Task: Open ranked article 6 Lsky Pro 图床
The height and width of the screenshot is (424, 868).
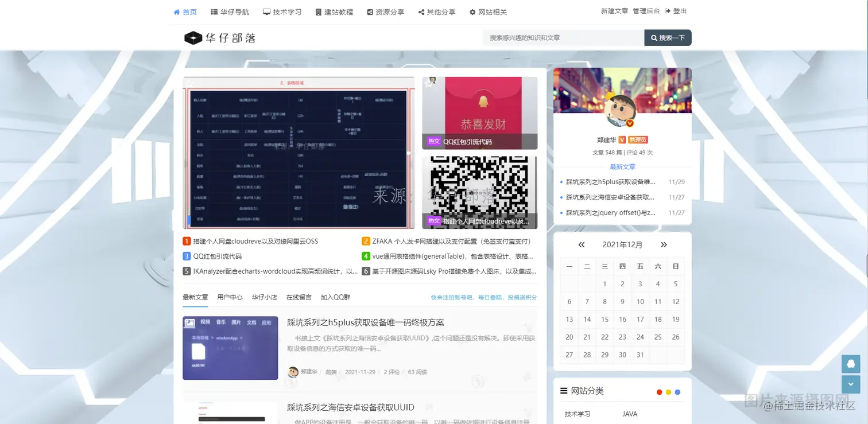Action: 455,271
